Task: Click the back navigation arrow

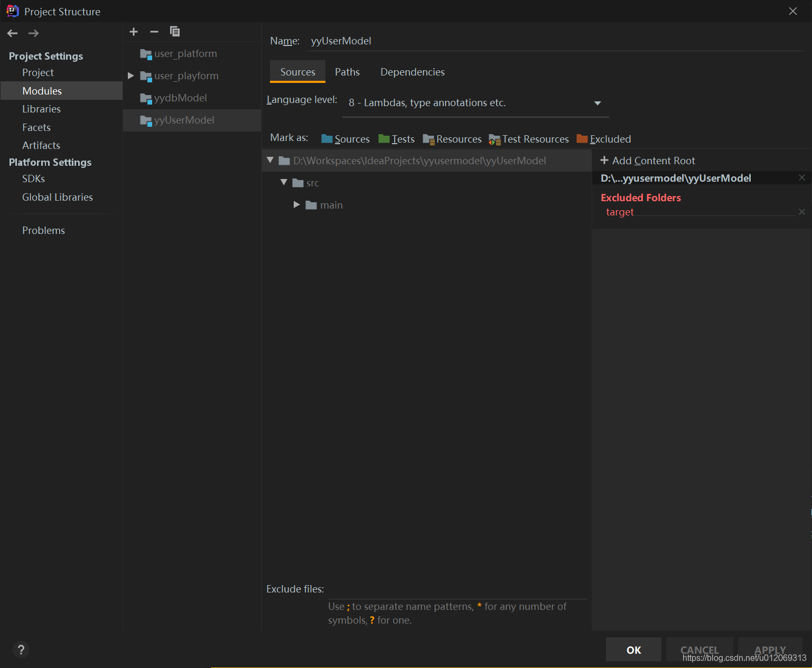Action: click(x=13, y=33)
